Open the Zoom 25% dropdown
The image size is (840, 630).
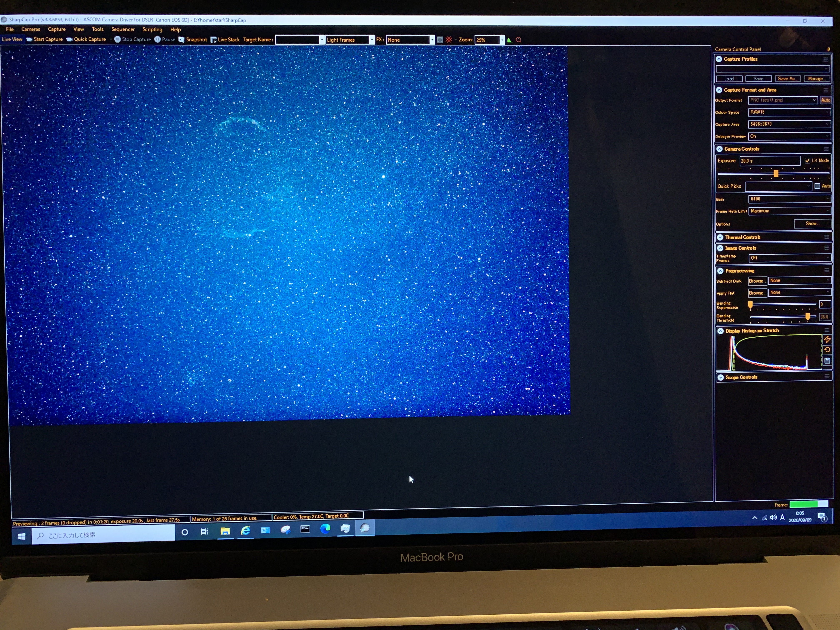pyautogui.click(x=502, y=40)
